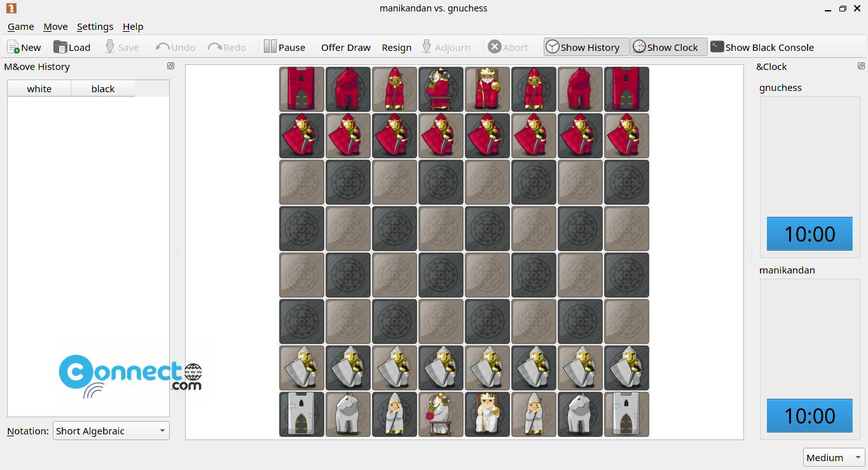
Task: Pause the current chess game
Action: pos(284,47)
